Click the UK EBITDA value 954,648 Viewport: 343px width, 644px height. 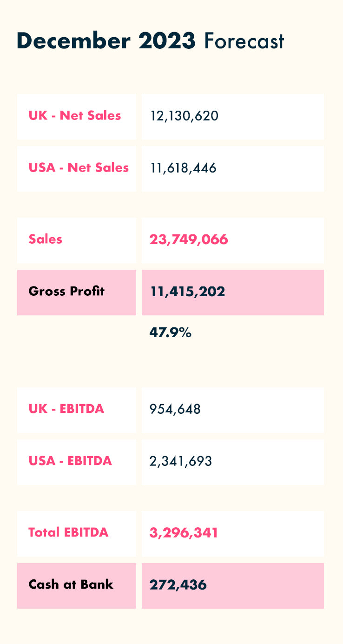[175, 410]
